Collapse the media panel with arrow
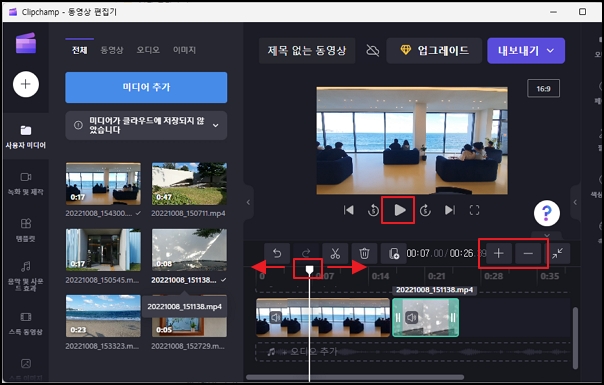 (x=248, y=202)
